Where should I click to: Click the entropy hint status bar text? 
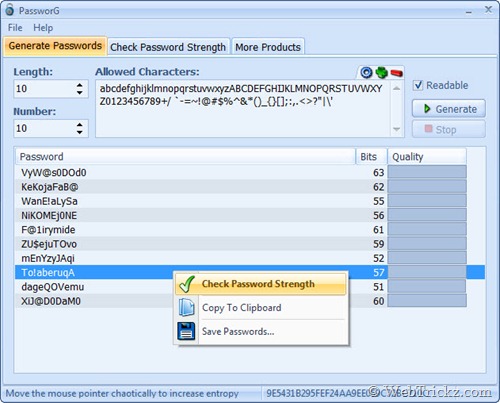[122, 393]
